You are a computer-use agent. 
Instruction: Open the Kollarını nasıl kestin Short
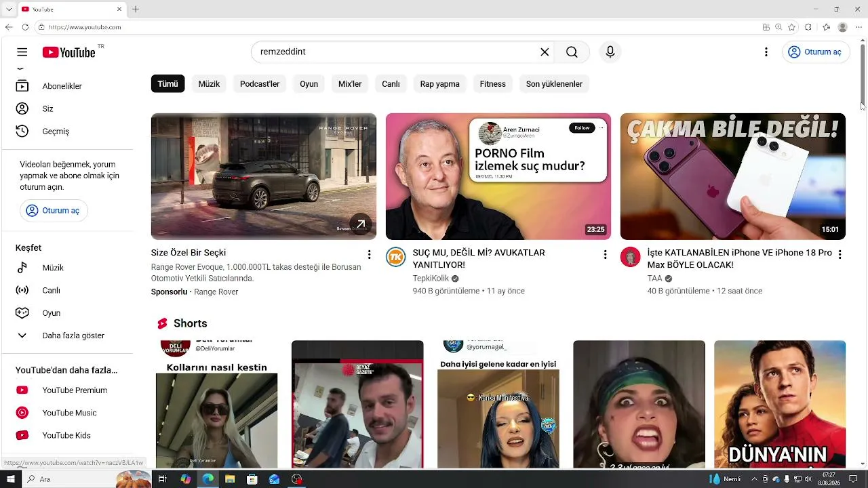217,405
